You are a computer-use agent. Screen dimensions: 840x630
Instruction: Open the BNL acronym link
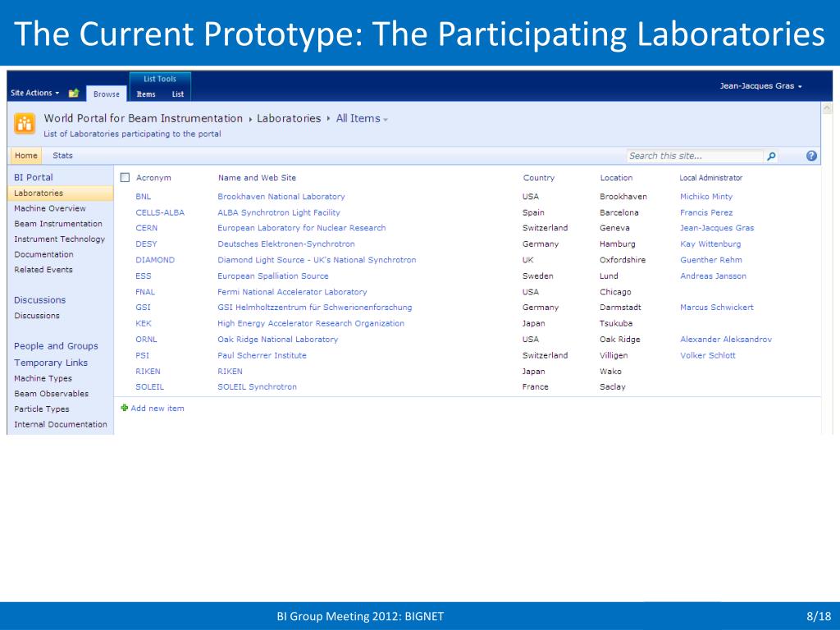point(143,197)
